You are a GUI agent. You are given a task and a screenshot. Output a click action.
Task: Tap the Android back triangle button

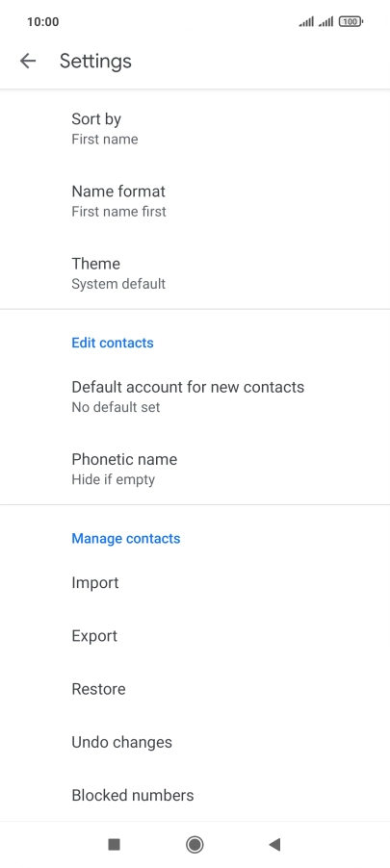pyautogui.click(x=274, y=844)
